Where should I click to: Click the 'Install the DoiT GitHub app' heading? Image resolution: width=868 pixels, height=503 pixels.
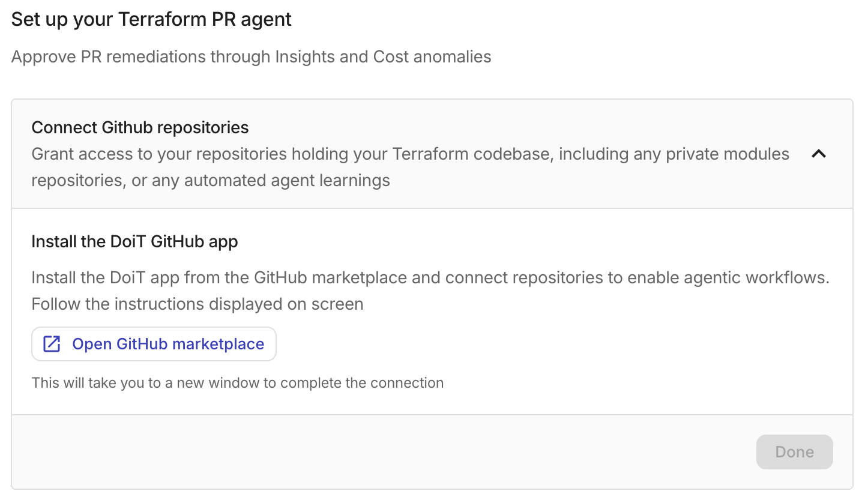tap(134, 242)
